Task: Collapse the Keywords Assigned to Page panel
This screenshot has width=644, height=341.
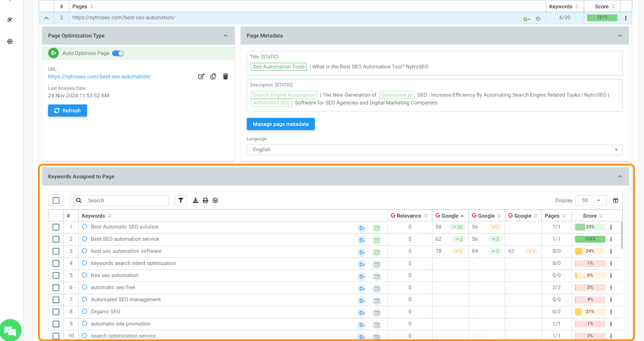Action: coord(619,177)
